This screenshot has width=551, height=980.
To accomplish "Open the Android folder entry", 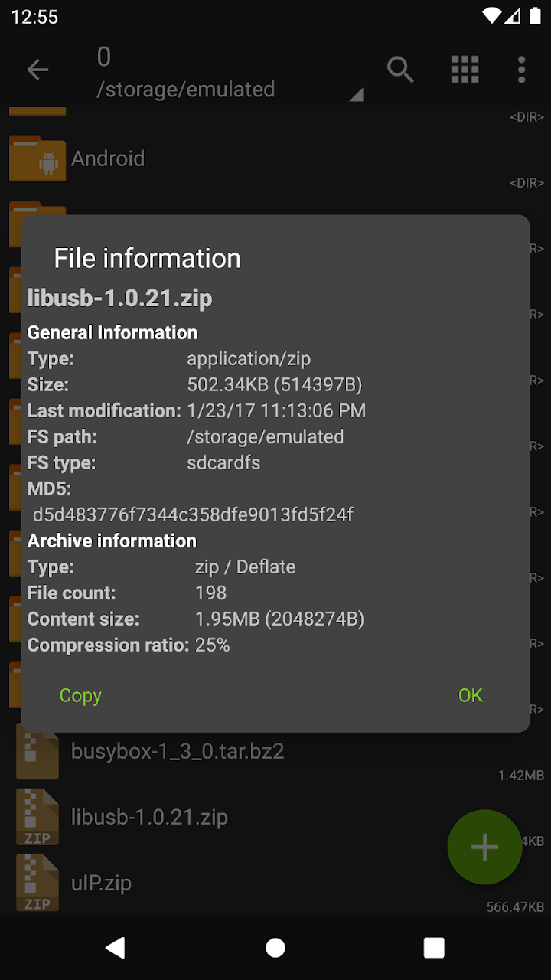I will pos(108,158).
